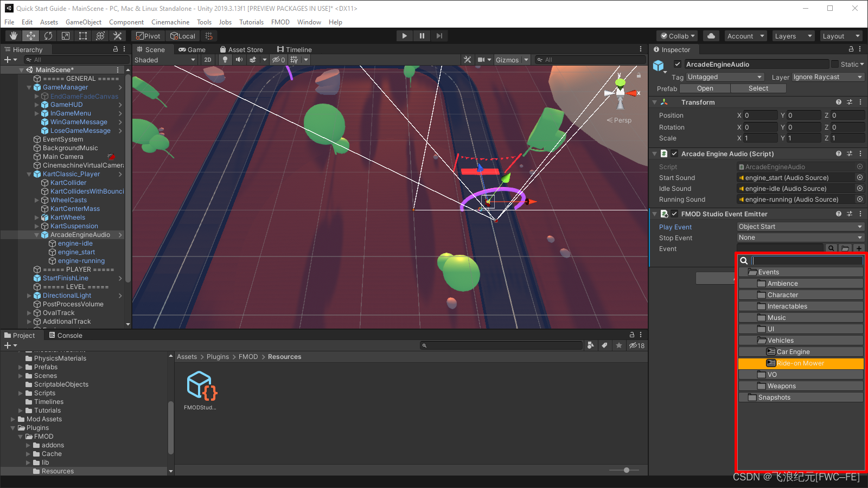Click the Pause button
Screen dimensions: 868x488
pyautogui.click(x=422, y=36)
